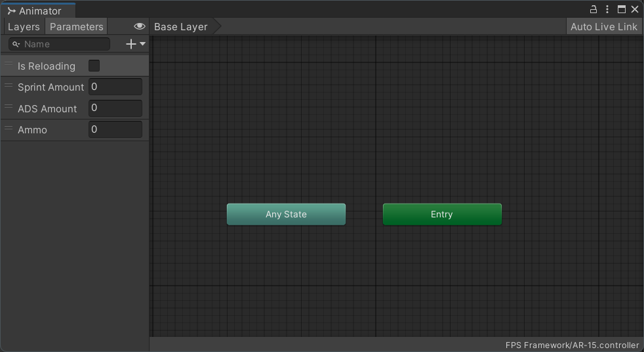Click the drag handle next to ADS Amount
Image resolution: width=644 pixels, height=352 pixels.
[x=9, y=108]
